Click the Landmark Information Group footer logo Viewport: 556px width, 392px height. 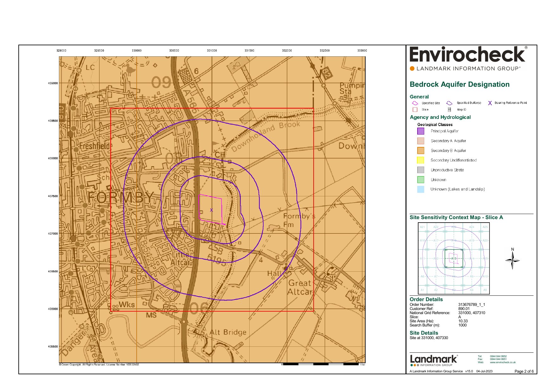click(x=434, y=360)
